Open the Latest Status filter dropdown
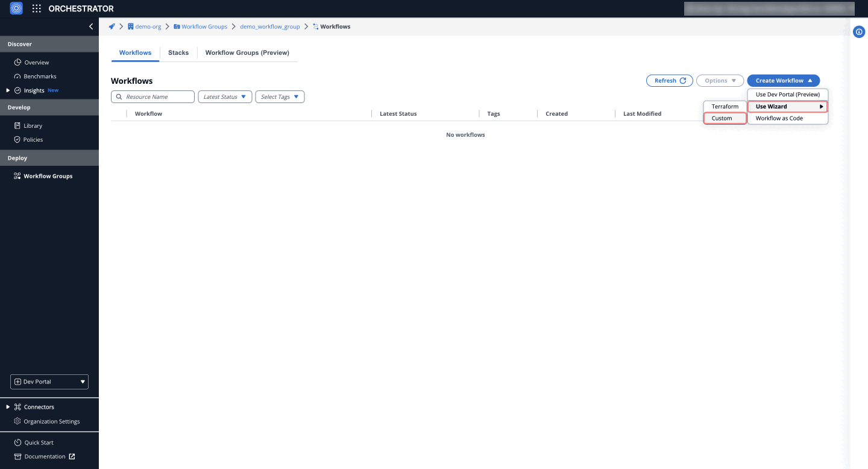Viewport: 868px width, 469px height. [x=225, y=96]
